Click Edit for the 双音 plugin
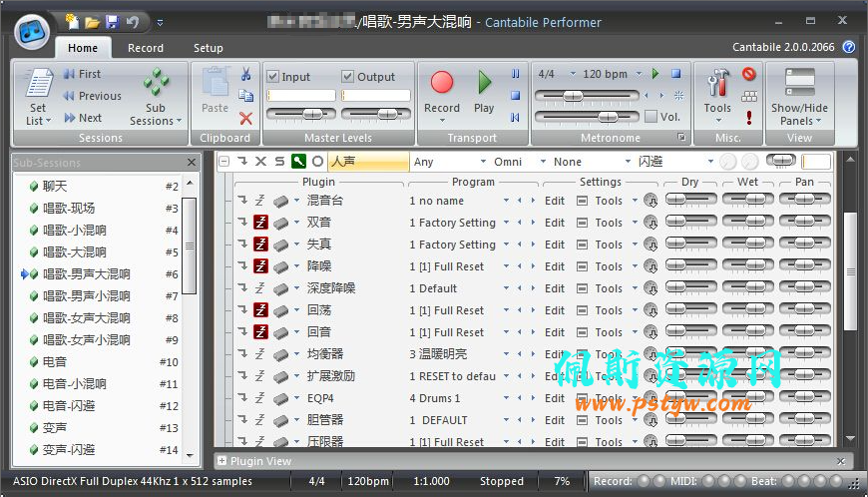This screenshot has height=497, width=868. pos(554,223)
